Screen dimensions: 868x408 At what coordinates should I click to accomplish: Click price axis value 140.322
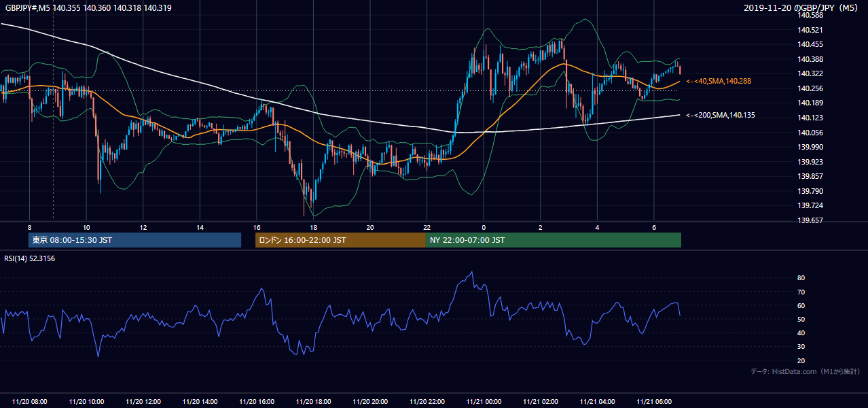point(811,73)
